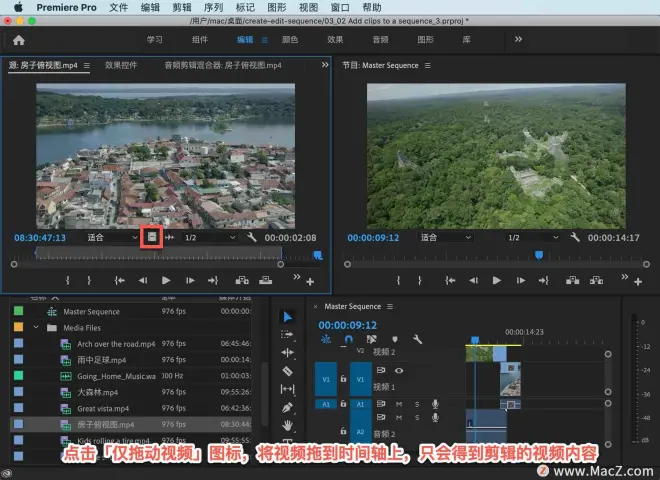This screenshot has height=480, width=660.
Task: Click Overwrite button in Source monitor
Action: pyautogui.click(x=266, y=280)
